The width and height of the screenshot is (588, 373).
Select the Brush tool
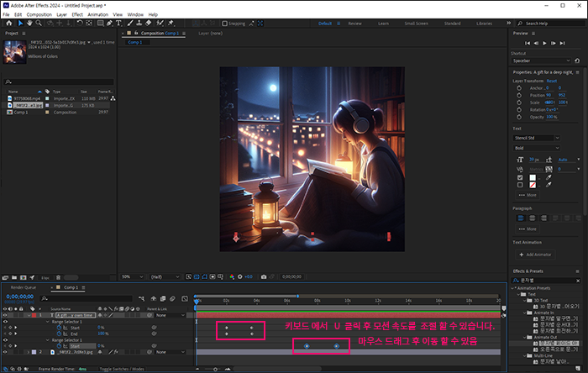tap(129, 24)
